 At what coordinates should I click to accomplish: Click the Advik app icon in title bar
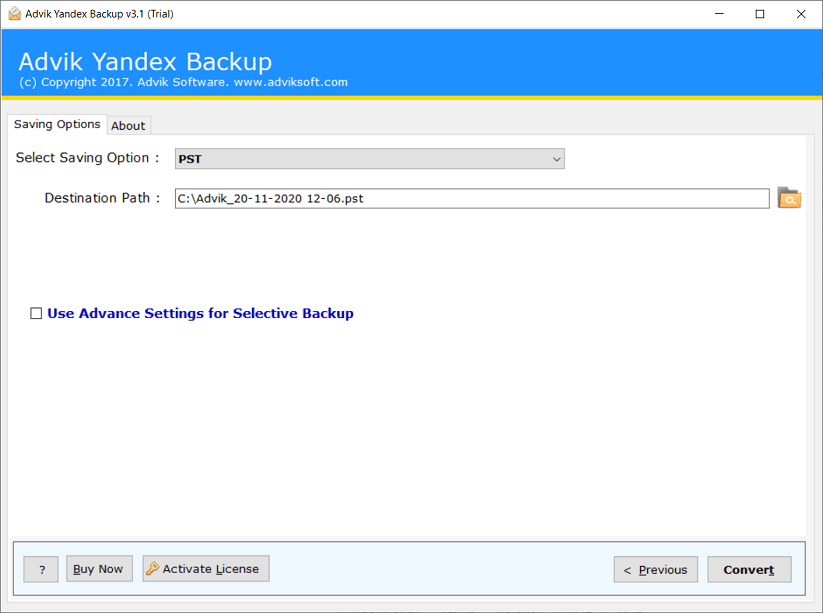[15, 14]
